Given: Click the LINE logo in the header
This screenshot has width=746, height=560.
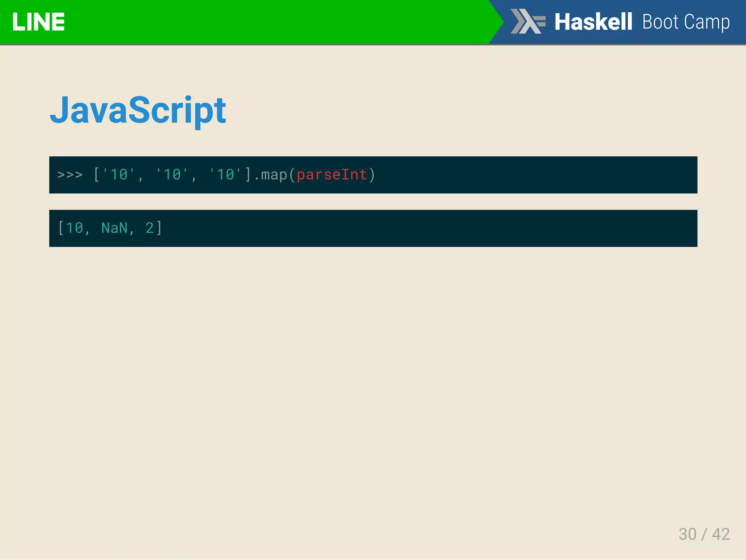Looking at the screenshot, I should (x=38, y=22).
